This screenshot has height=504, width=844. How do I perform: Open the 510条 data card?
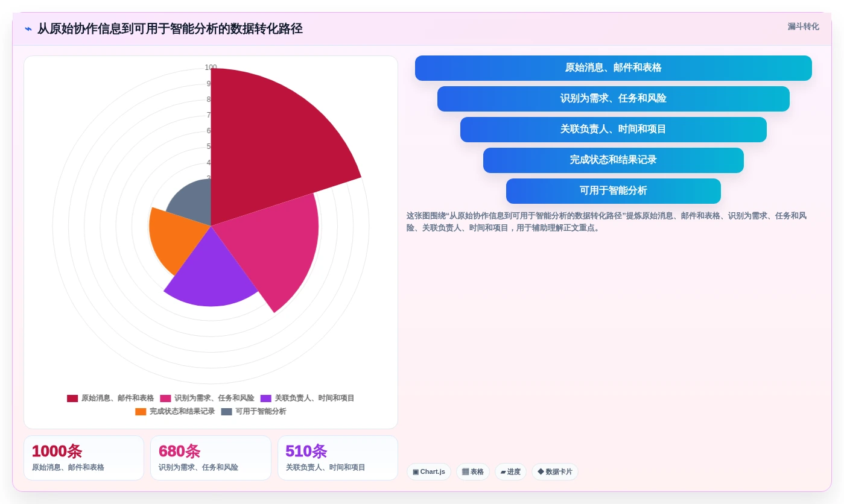[338, 458]
